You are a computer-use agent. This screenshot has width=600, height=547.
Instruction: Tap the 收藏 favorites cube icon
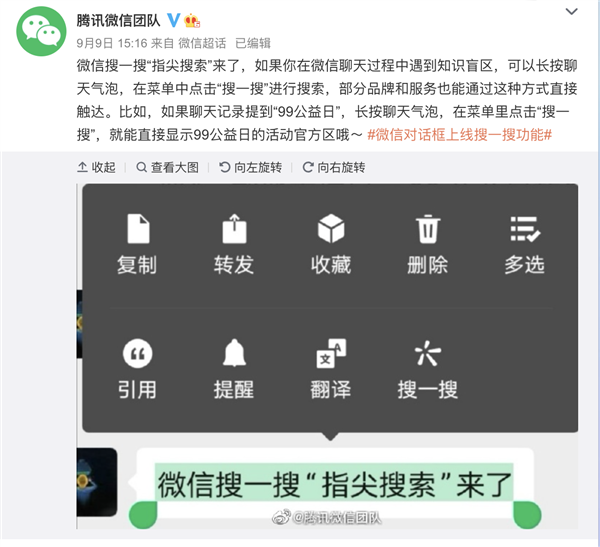pyautogui.click(x=331, y=229)
